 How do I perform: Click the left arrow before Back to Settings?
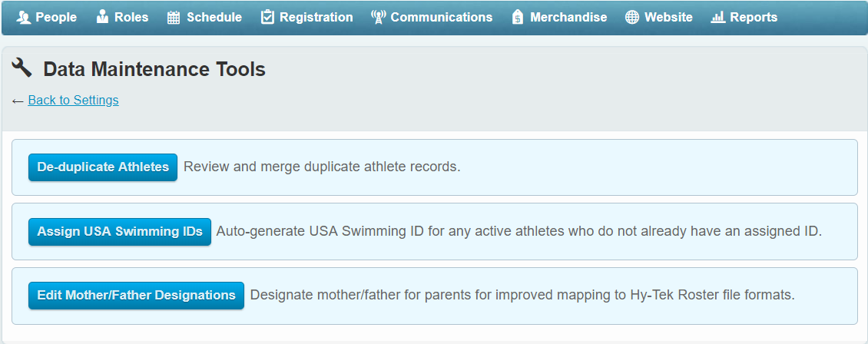click(18, 101)
